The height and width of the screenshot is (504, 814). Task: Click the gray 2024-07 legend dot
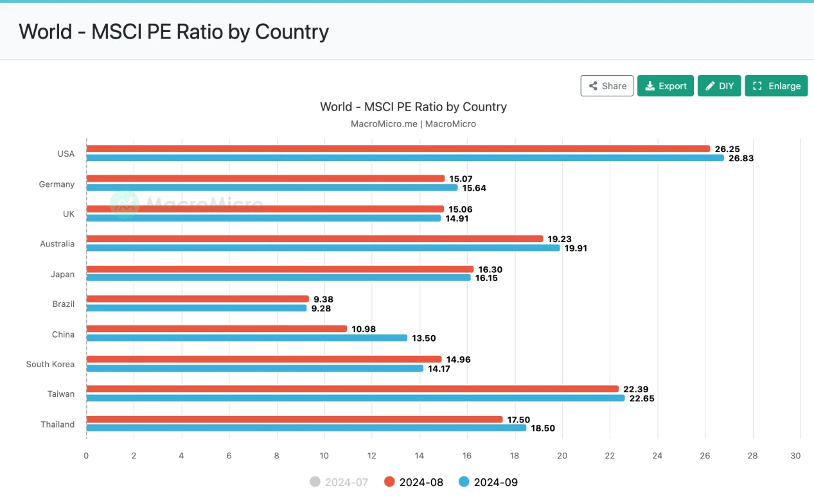point(314,482)
